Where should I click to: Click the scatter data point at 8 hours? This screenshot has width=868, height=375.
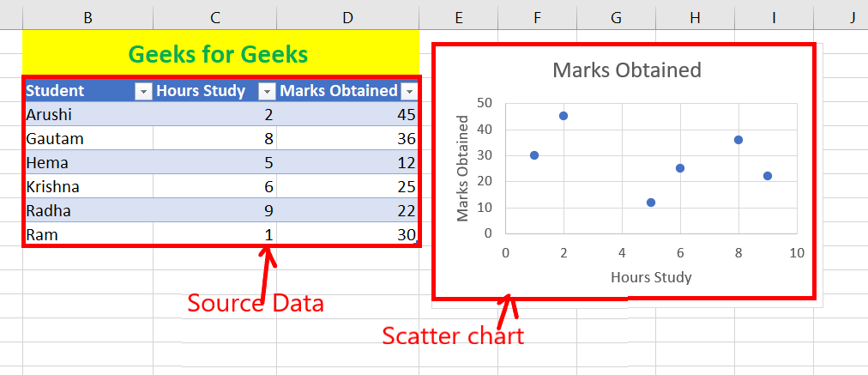click(738, 140)
